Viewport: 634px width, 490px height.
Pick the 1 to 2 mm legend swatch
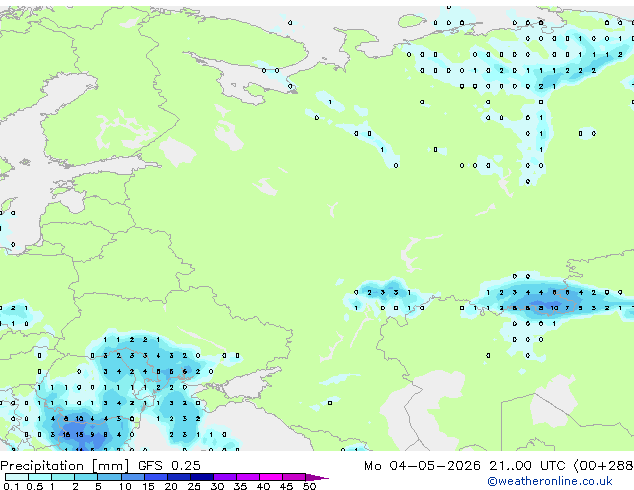(63, 477)
